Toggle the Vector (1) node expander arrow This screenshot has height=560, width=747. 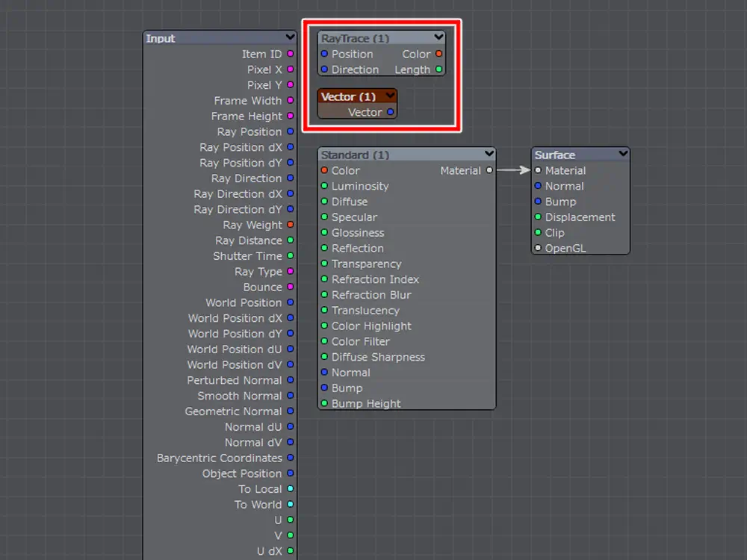tap(390, 96)
